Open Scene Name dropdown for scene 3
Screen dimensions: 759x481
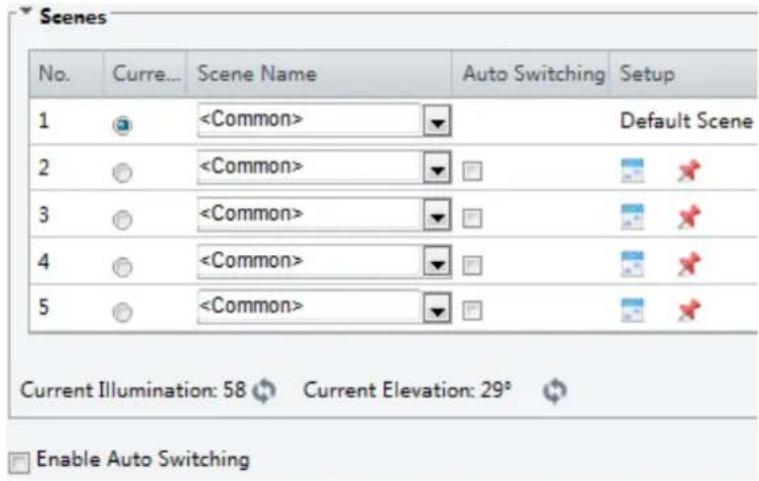click(x=437, y=214)
